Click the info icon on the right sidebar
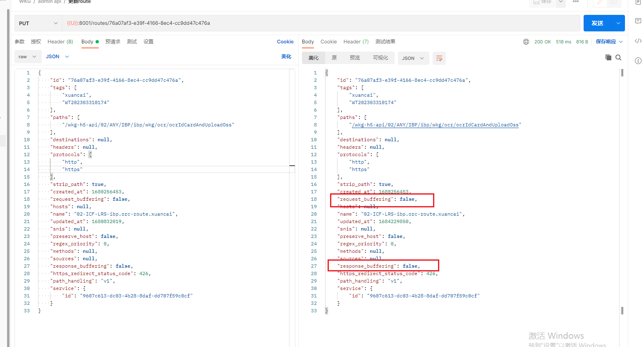Image resolution: width=644 pixels, height=347 pixels. 637,60
